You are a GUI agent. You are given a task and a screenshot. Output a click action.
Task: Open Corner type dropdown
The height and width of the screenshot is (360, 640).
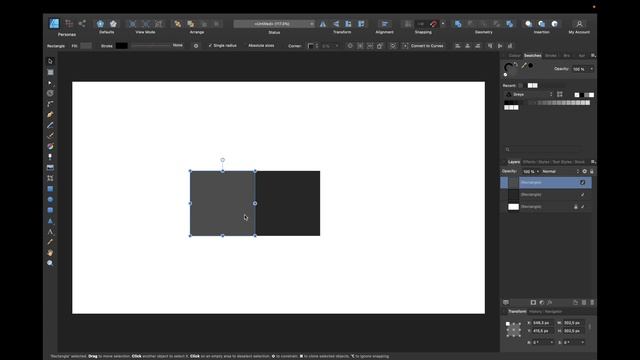(312, 46)
